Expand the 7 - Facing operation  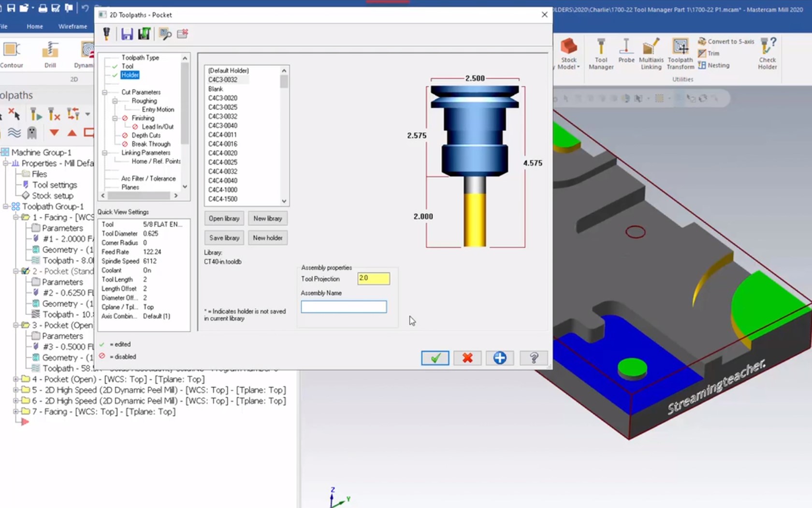click(x=16, y=412)
